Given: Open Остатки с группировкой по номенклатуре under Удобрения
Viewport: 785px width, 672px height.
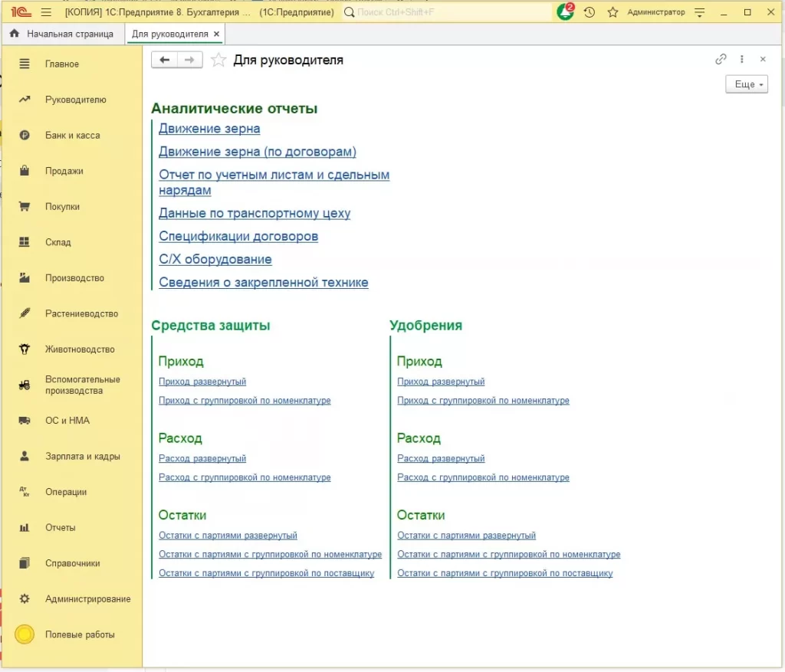Looking at the screenshot, I should pyautogui.click(x=509, y=555).
